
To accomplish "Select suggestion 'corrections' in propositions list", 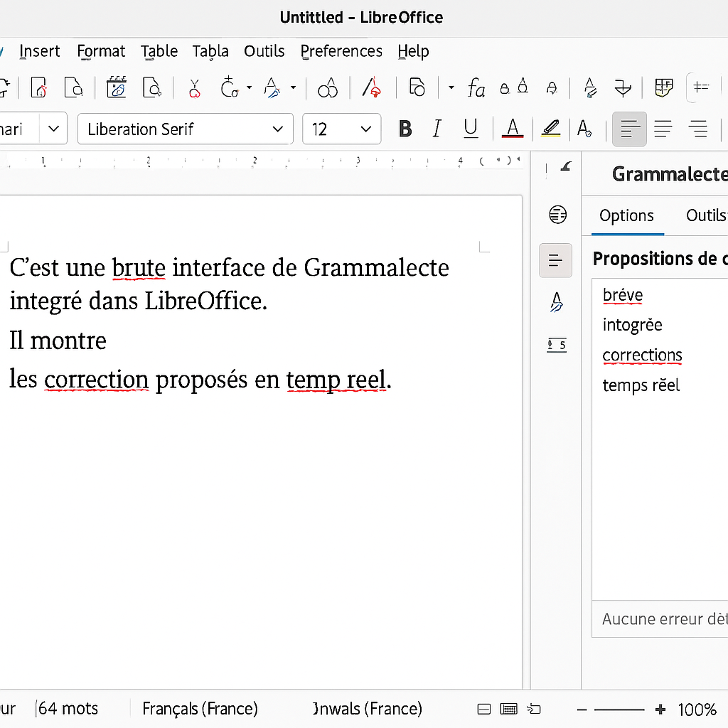I will pos(642,355).
